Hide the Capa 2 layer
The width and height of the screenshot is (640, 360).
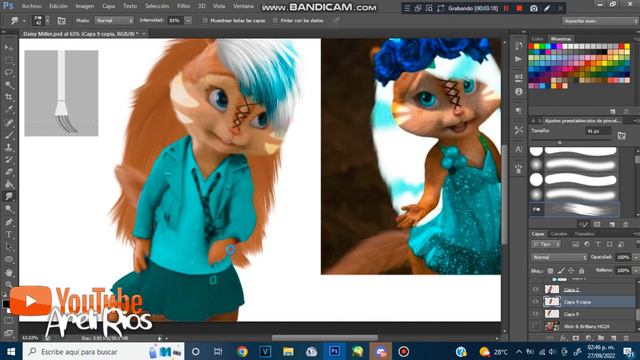click(x=536, y=289)
